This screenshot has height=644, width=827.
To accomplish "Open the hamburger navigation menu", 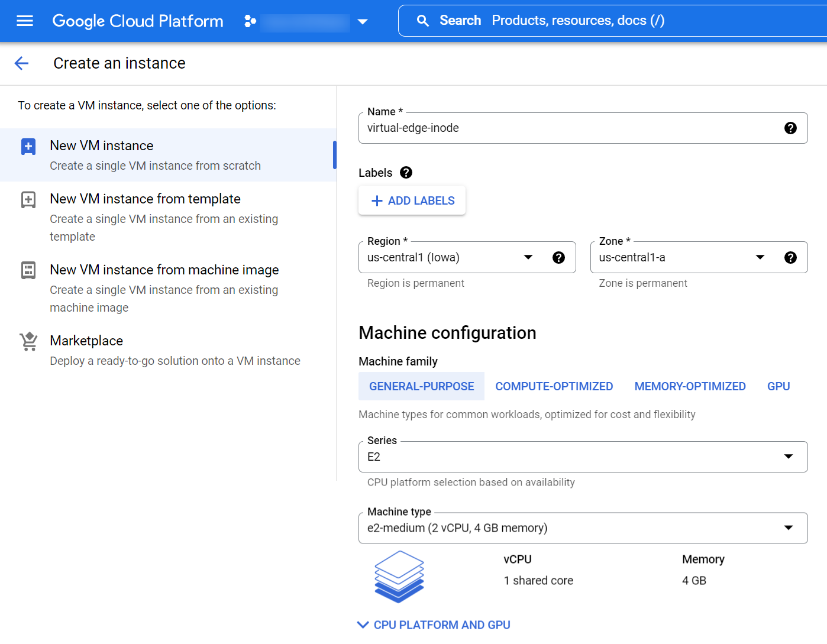I will click(x=25, y=21).
